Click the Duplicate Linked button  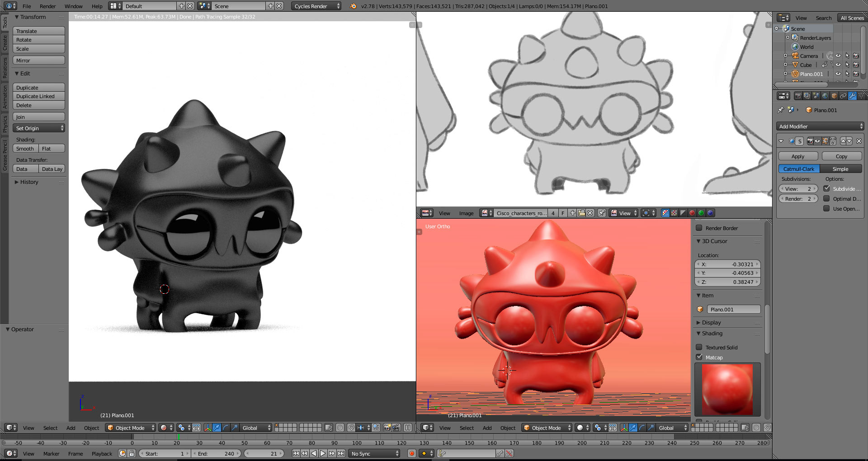click(39, 96)
